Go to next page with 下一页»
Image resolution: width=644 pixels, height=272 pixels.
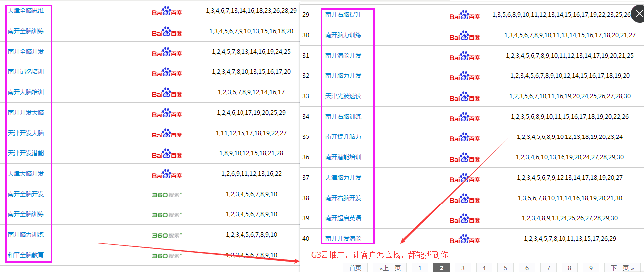[x=623, y=268]
